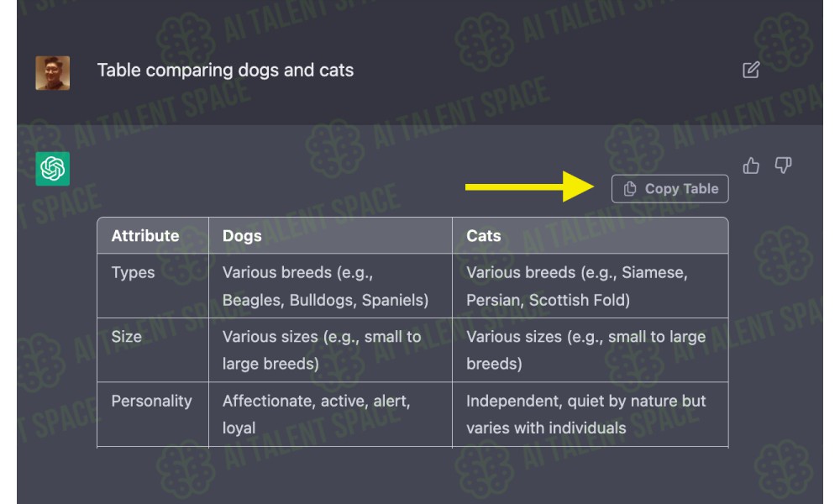This screenshot has height=504, width=840.
Task: Click the Independent, quiet by nature cell
Action: click(x=591, y=415)
